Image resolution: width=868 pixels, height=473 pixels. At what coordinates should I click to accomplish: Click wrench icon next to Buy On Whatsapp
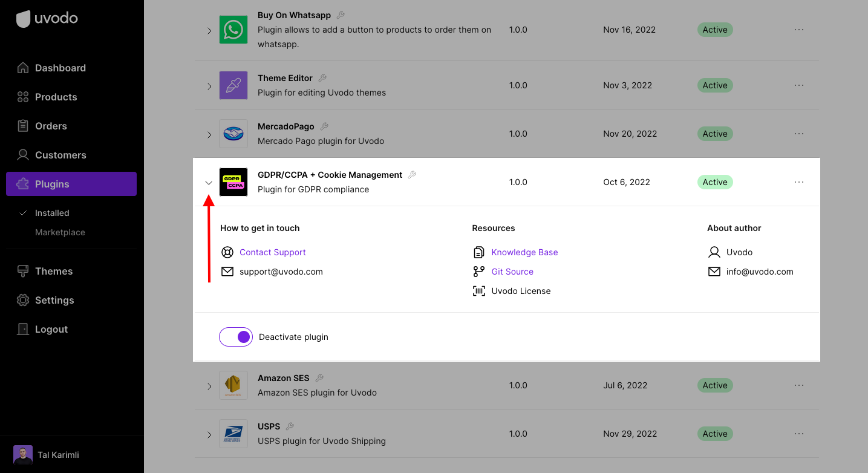tap(341, 15)
